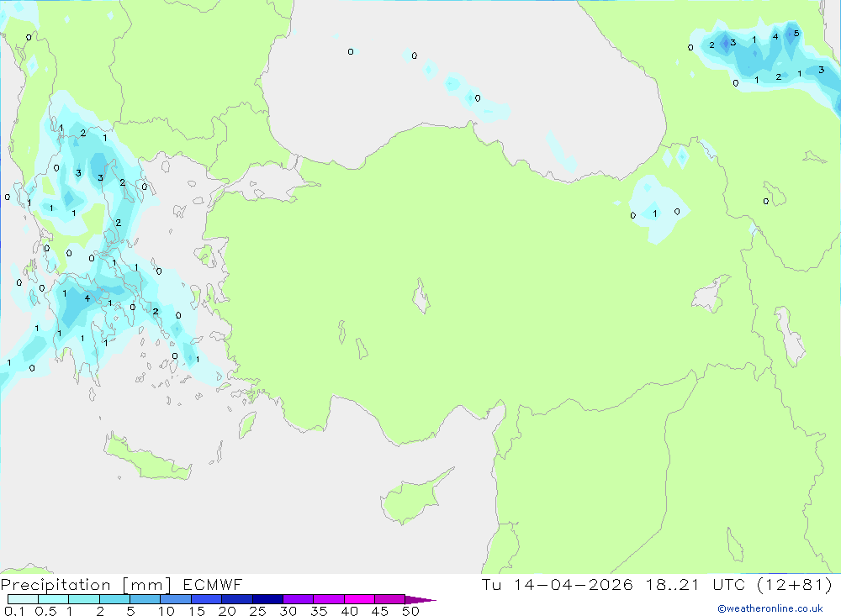
Task: Click the '35' legend scale label
Action: (x=319, y=611)
